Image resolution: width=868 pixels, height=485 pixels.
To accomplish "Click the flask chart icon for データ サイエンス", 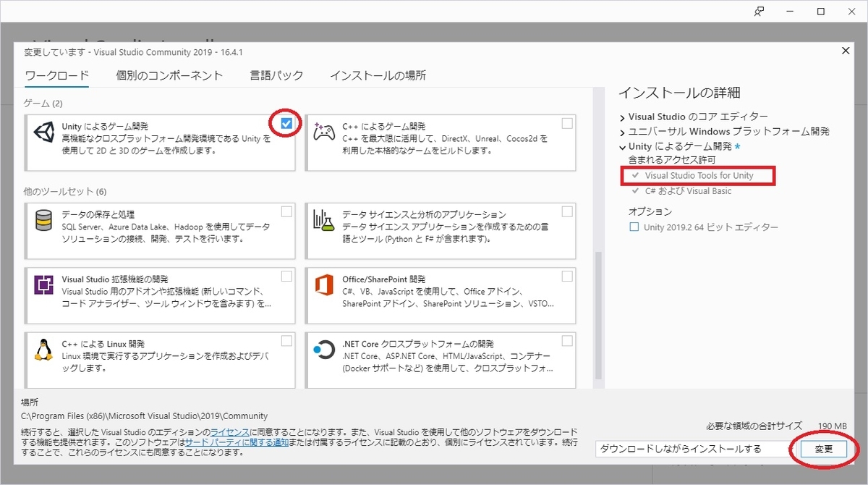I will point(323,219).
